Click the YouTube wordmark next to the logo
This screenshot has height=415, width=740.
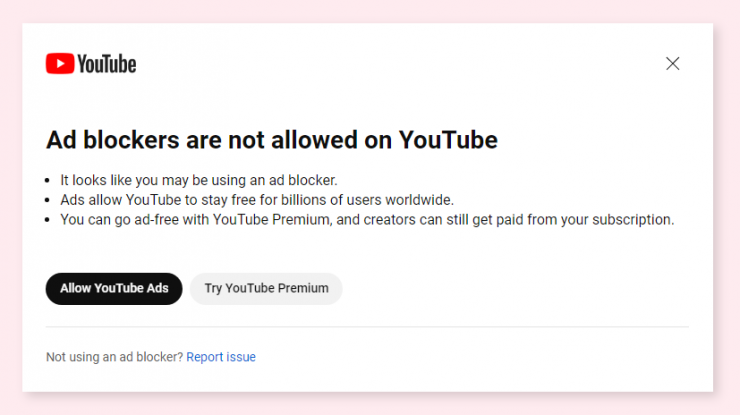pyautogui.click(x=106, y=64)
